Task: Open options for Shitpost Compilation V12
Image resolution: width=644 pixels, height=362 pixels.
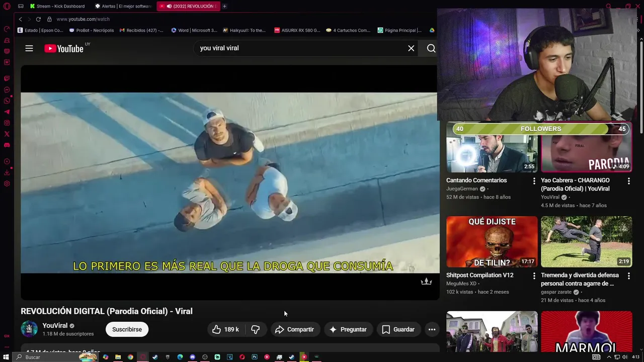Action: coord(534,276)
